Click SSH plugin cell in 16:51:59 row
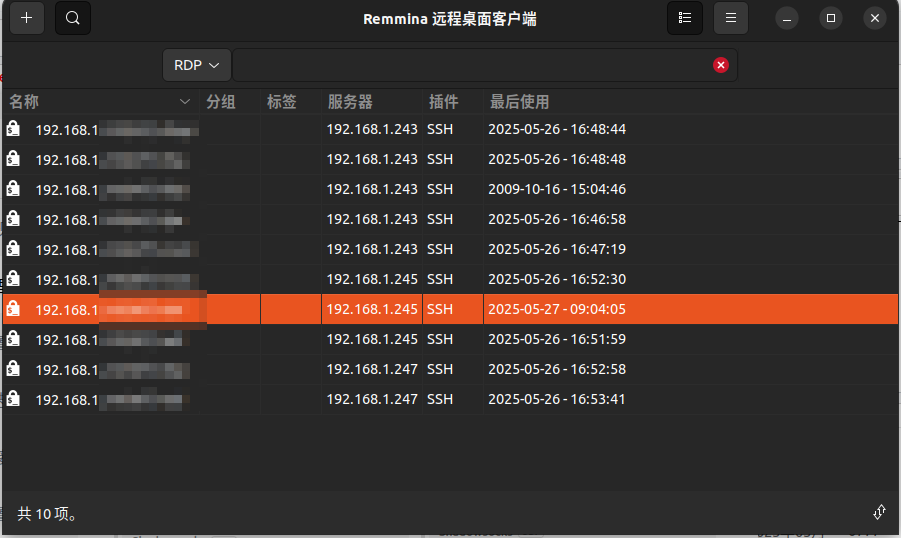 (x=440, y=339)
